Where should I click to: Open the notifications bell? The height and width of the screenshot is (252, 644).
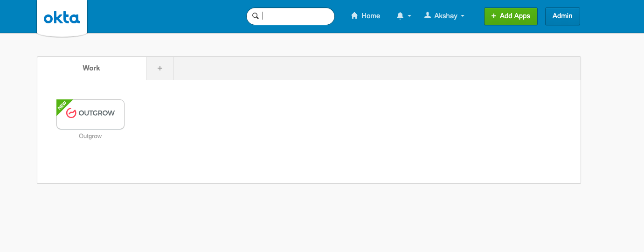(400, 16)
